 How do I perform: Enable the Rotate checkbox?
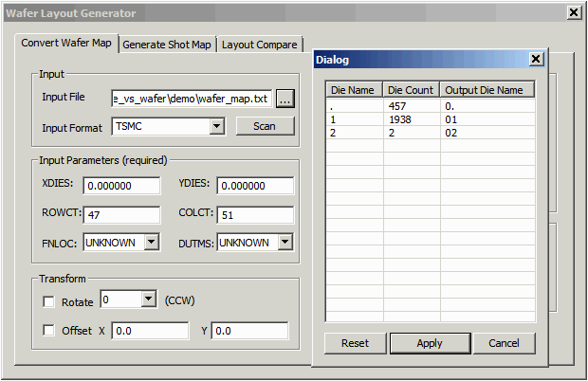(x=49, y=301)
